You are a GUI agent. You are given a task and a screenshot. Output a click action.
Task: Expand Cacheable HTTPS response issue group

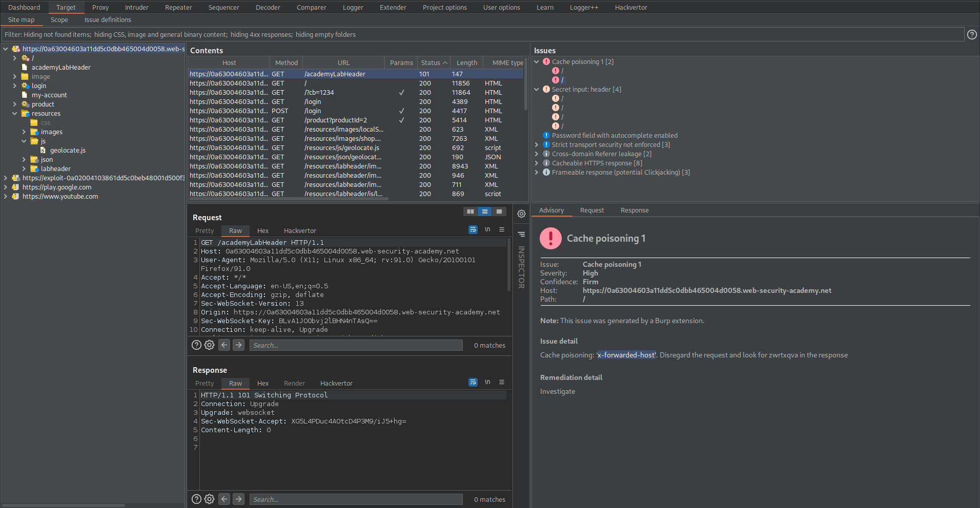(x=537, y=163)
